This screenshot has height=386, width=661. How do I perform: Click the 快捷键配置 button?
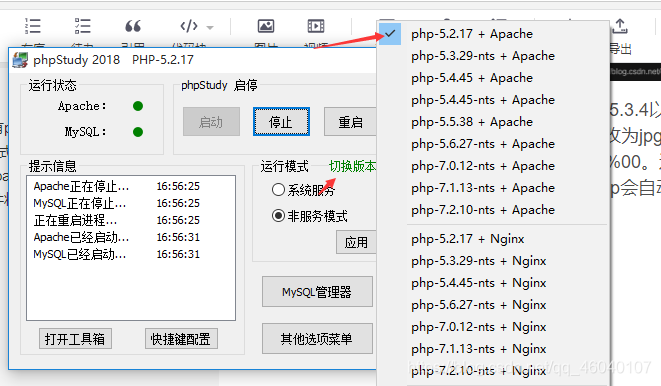(x=181, y=339)
